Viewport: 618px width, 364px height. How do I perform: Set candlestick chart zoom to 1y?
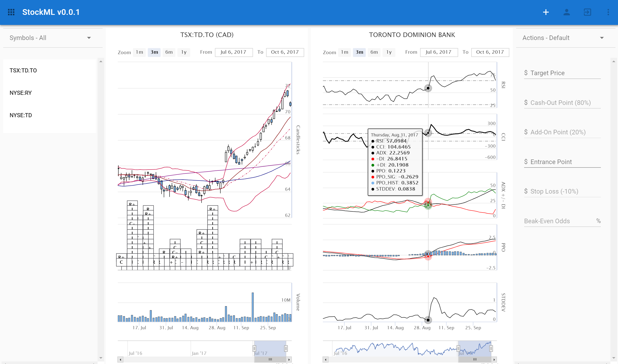pyautogui.click(x=184, y=52)
